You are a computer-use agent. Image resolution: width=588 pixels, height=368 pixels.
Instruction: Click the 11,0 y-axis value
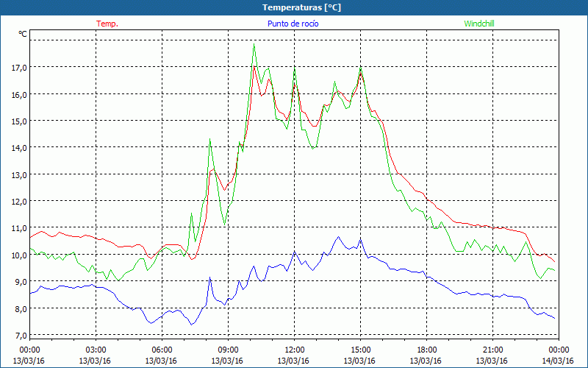pyautogui.click(x=20, y=228)
